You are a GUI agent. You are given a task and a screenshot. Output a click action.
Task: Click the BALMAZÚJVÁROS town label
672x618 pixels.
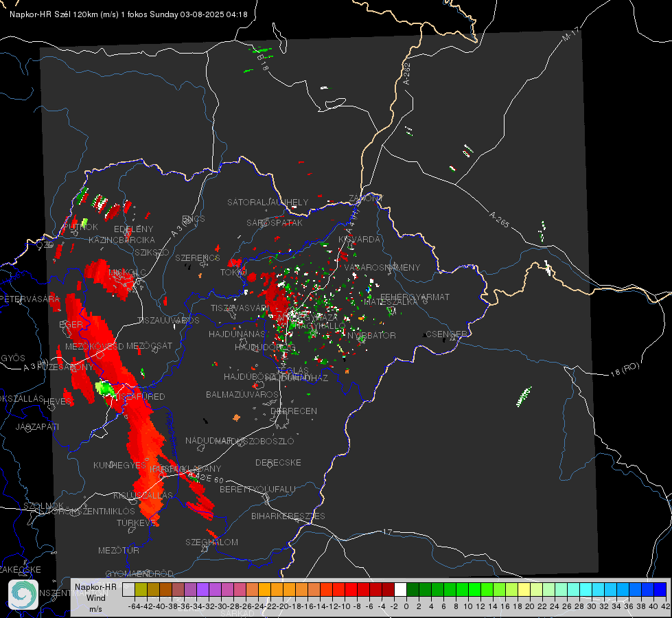coord(242,394)
